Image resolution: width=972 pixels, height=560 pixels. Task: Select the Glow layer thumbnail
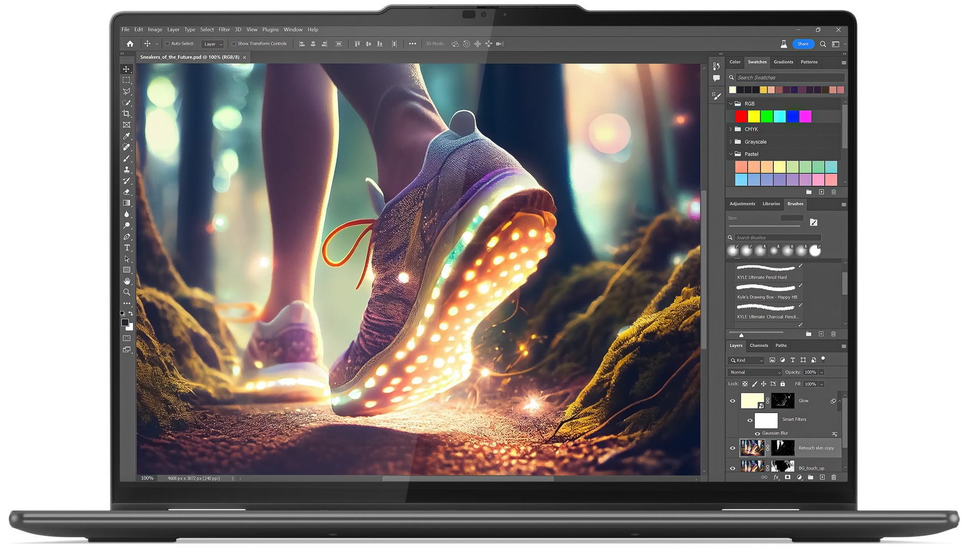tap(752, 401)
